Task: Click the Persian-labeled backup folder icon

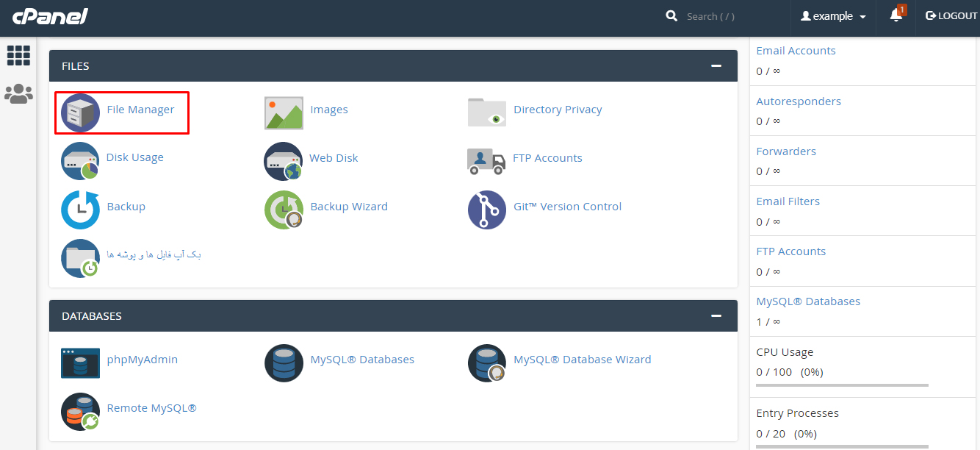Action: (80, 258)
